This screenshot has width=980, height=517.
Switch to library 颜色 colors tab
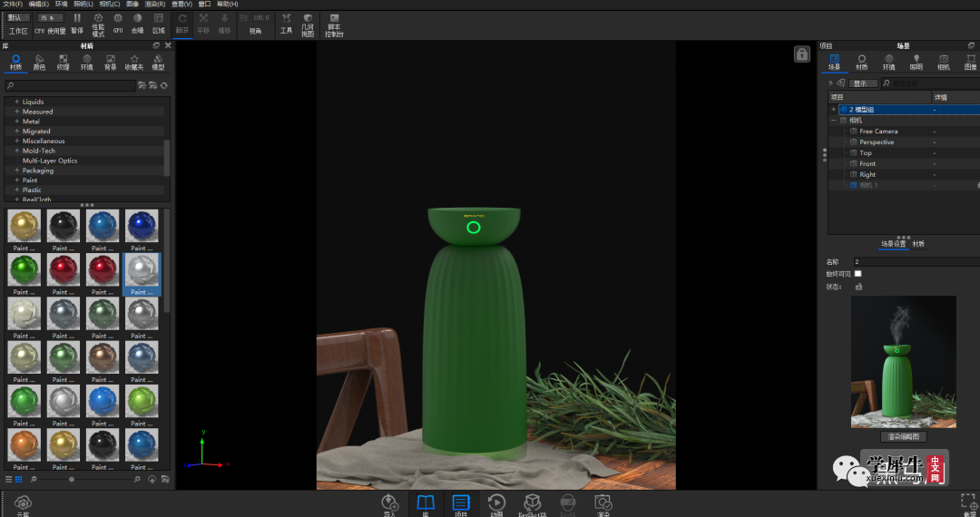coord(39,63)
